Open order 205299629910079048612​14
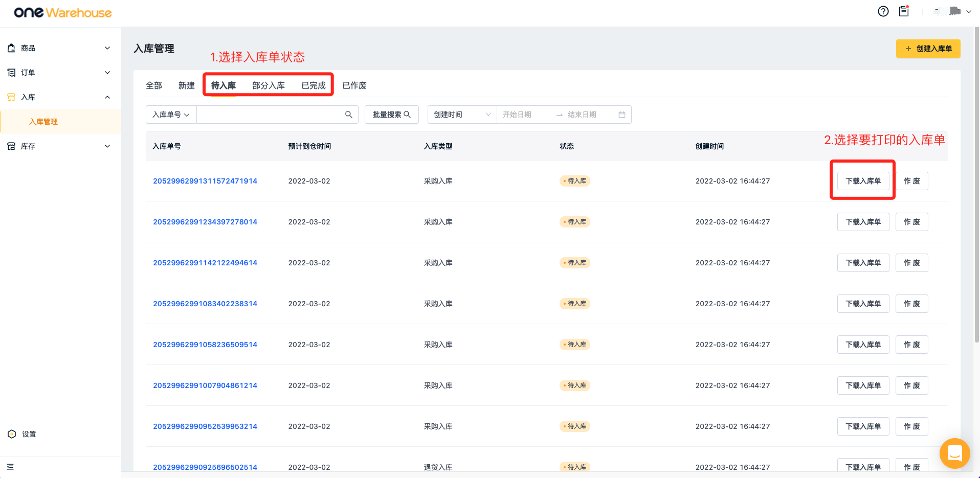 coord(205,385)
